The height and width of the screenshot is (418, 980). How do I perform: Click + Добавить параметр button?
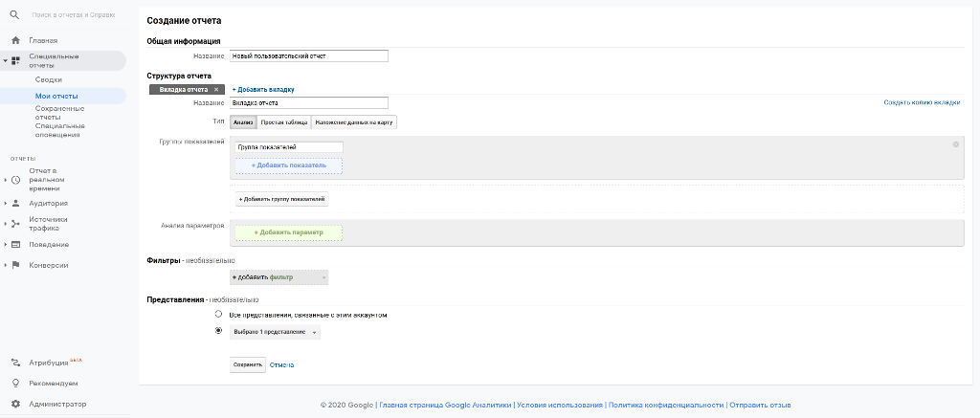pyautogui.click(x=289, y=232)
